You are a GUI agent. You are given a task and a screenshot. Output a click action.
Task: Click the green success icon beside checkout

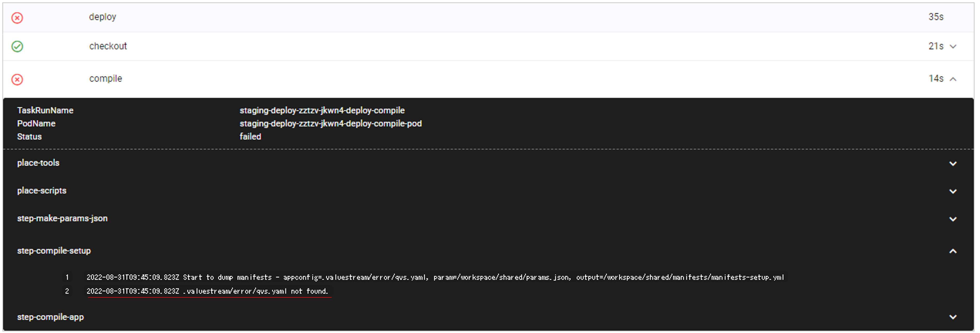[x=17, y=46]
